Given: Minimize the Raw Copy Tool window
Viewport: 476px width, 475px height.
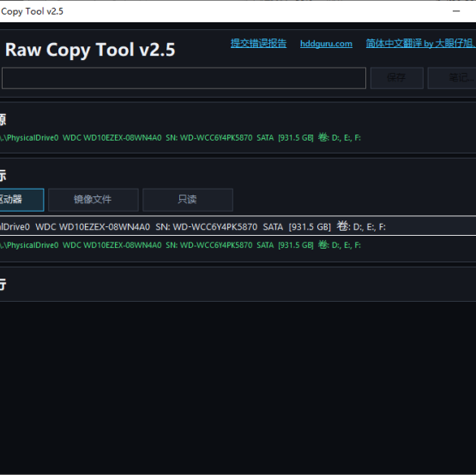Looking at the screenshot, I should pyautogui.click(x=456, y=11).
